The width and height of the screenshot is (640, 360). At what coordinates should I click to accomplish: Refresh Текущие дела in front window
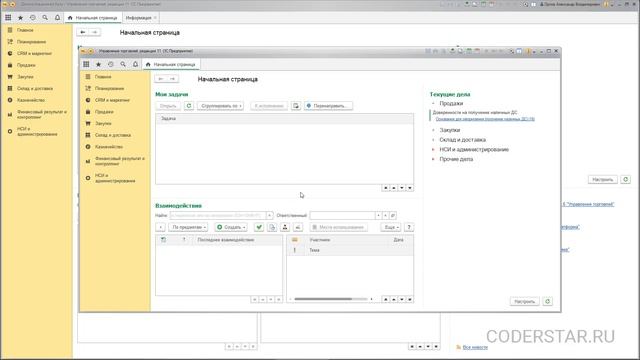547,301
